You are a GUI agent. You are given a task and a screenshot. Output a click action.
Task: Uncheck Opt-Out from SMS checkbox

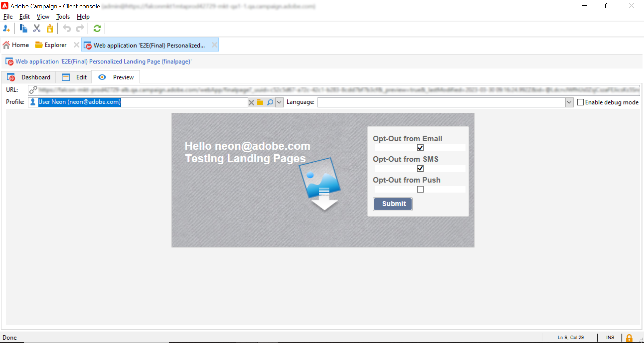pos(420,168)
